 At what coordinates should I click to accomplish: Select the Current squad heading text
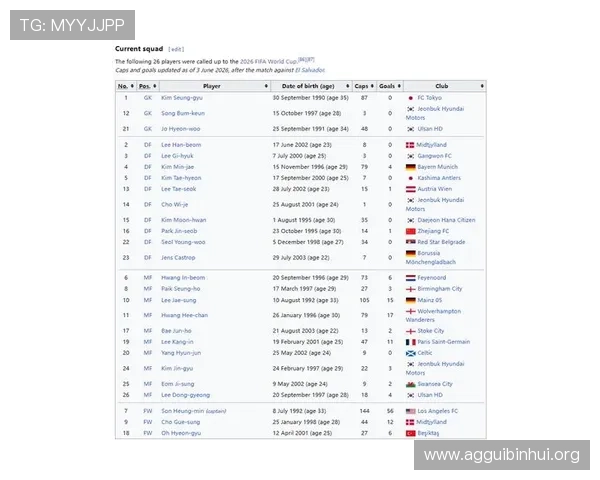pyautogui.click(x=139, y=49)
